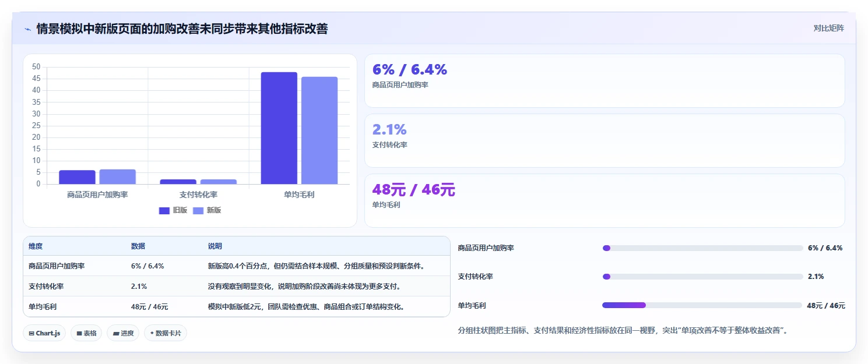This screenshot has width=868, height=364.
Task: Click the 2.1% KPI card value
Action: coord(389,129)
